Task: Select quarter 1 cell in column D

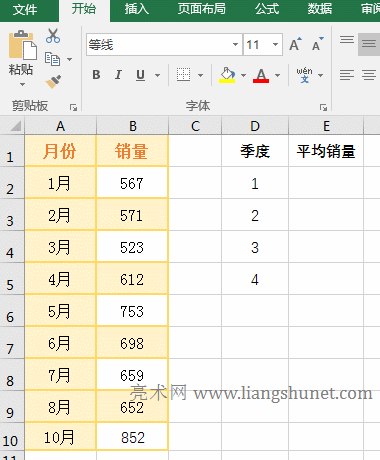Action: click(255, 183)
